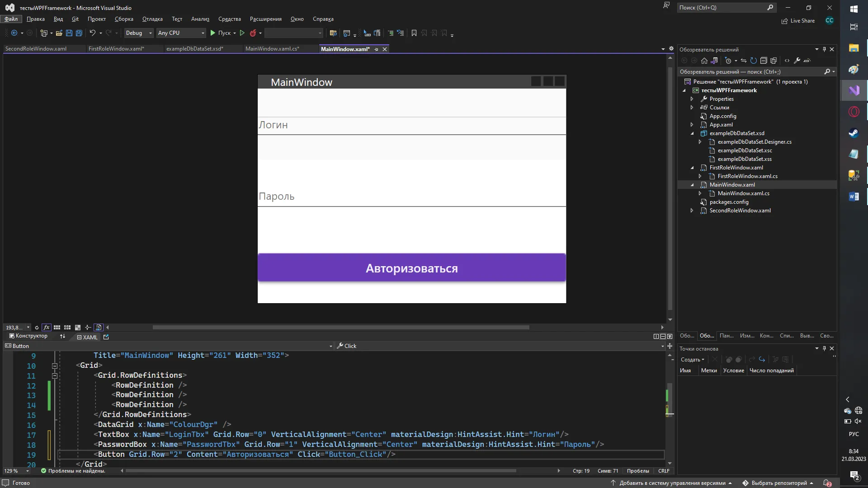Click the Поиск (Ctrl+Q) search box
The image size is (868, 488).
pyautogui.click(x=726, y=8)
